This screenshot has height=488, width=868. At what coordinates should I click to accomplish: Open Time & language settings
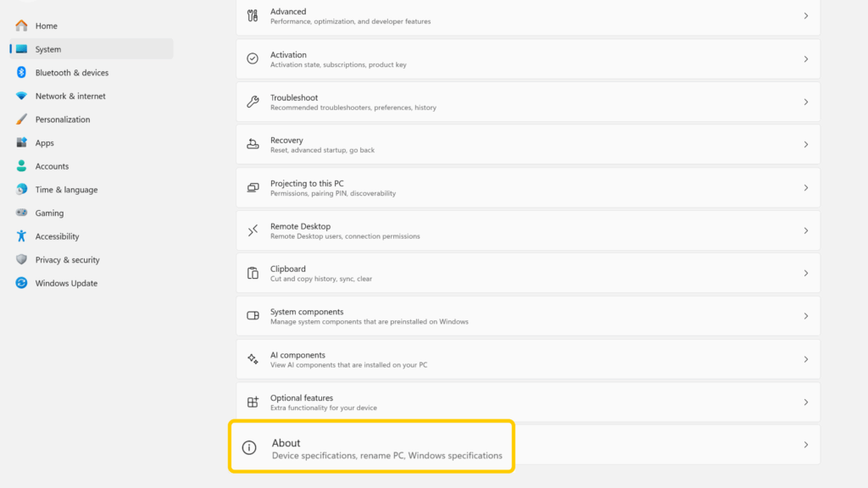pyautogui.click(x=66, y=190)
